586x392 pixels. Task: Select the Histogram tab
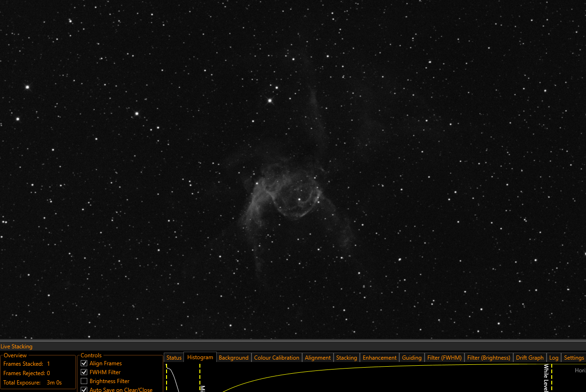click(200, 357)
